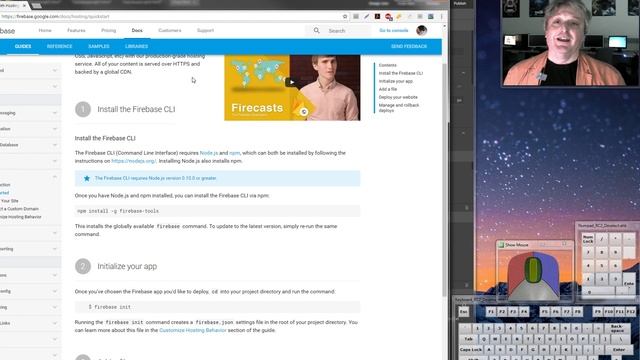Jump to Add a file in Contents

(x=388, y=89)
